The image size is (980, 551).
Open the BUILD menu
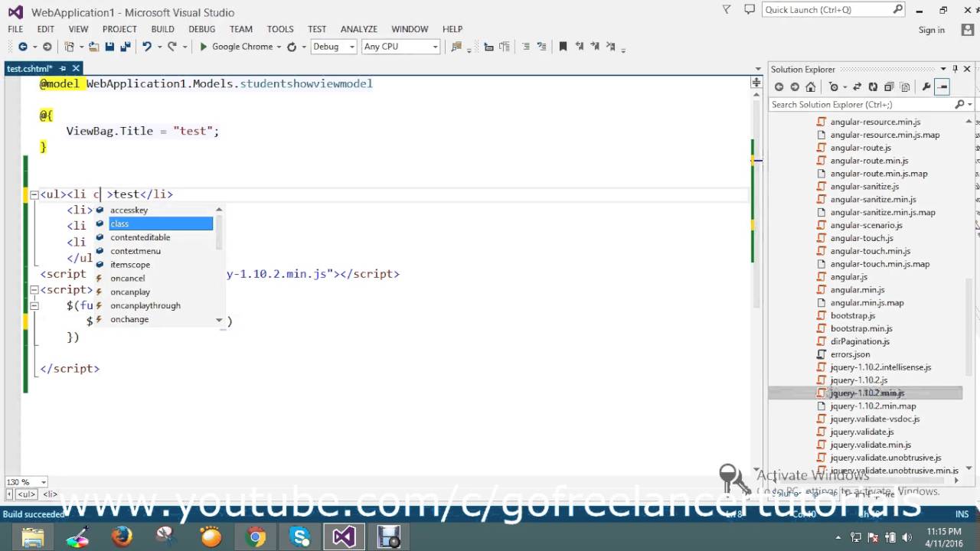[162, 29]
